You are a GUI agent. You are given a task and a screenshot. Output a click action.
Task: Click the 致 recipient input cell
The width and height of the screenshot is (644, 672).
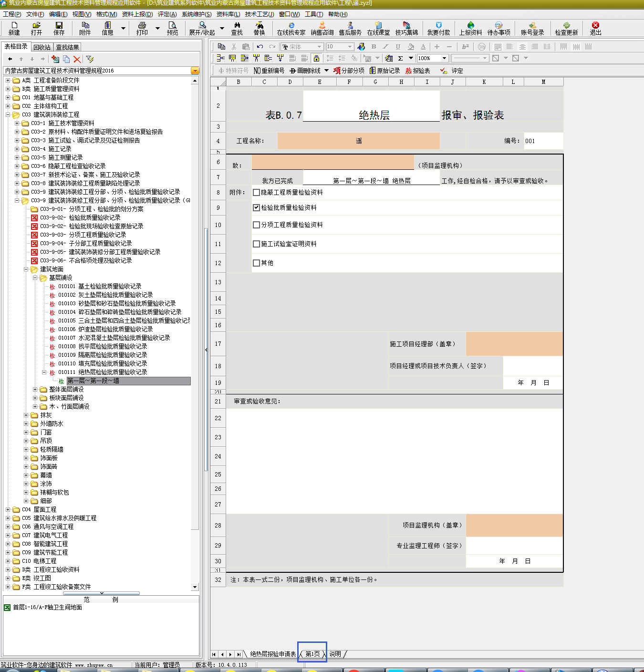[332, 162]
